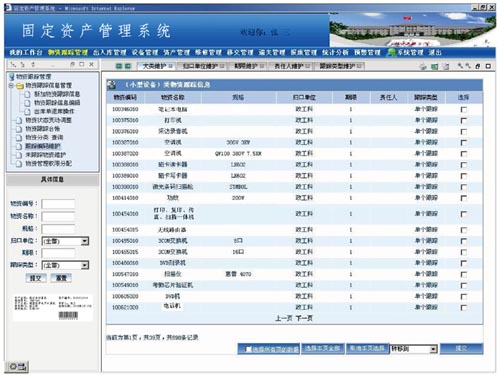
Task: Click the green globe icon beside 系统管理
Action: click(391, 52)
